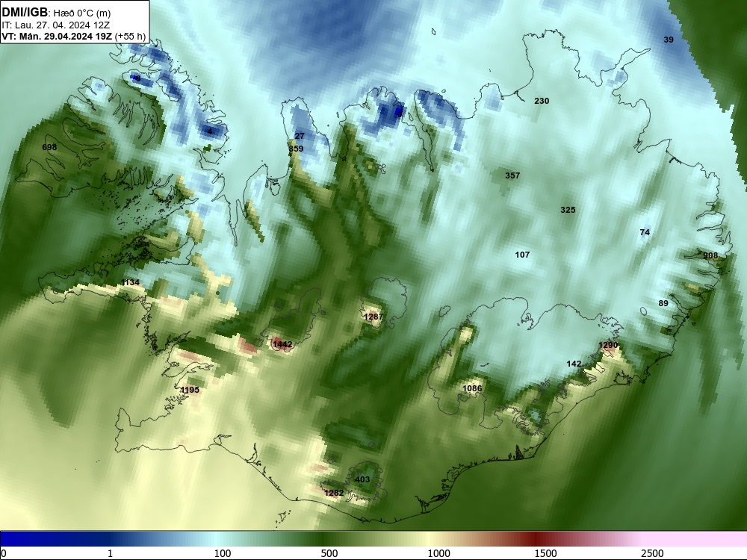Select the map value 27
The image size is (747, 560).
300,136
